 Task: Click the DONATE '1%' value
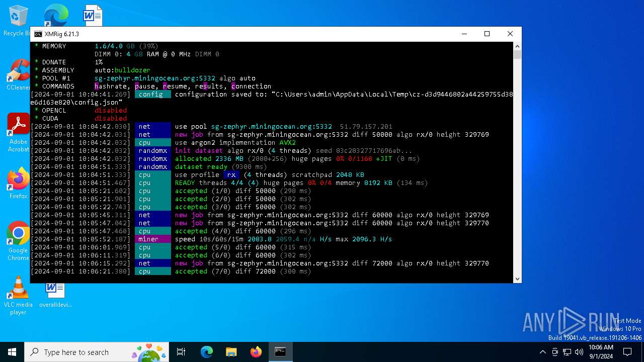99,62
